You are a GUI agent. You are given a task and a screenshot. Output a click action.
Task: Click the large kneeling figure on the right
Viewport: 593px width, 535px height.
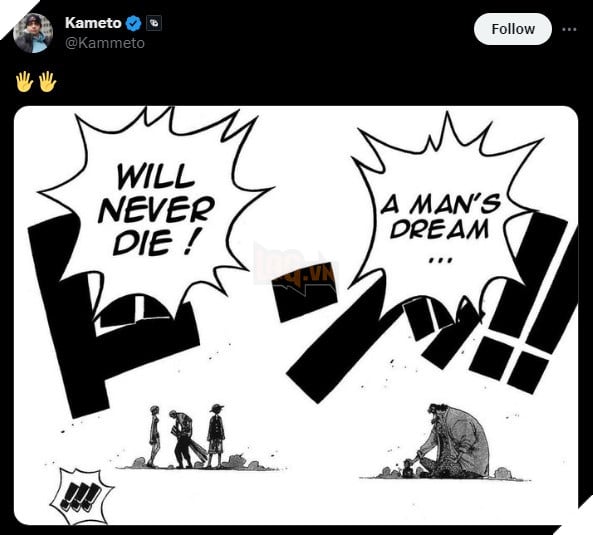(452, 440)
